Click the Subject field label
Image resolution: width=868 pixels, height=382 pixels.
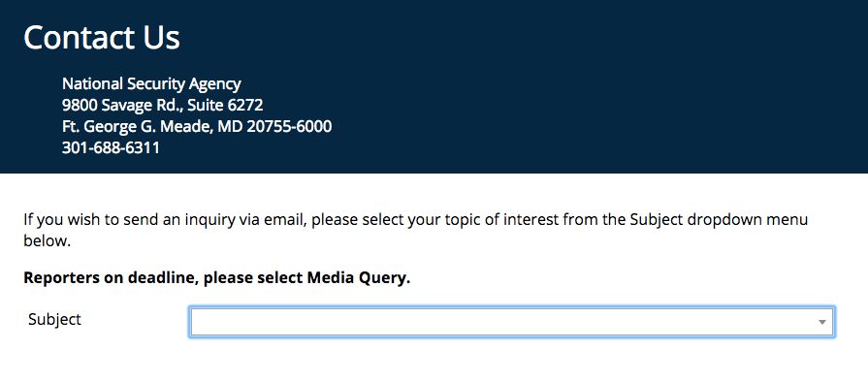pyautogui.click(x=55, y=319)
